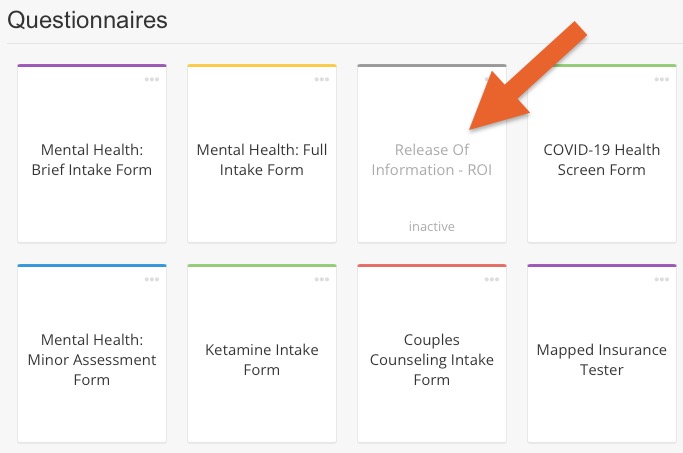Open the Mental Health: Full Intake Form card
Viewport: 683px width, 453px height.
click(x=262, y=153)
